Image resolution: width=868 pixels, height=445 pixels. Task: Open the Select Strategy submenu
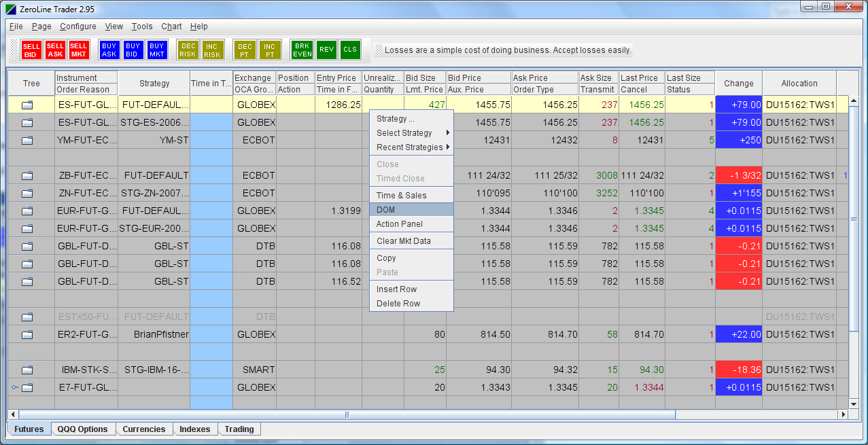click(411, 133)
